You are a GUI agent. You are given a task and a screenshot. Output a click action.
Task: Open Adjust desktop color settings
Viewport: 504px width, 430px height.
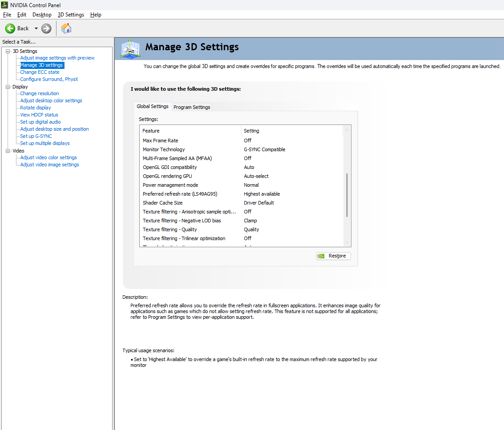click(51, 100)
